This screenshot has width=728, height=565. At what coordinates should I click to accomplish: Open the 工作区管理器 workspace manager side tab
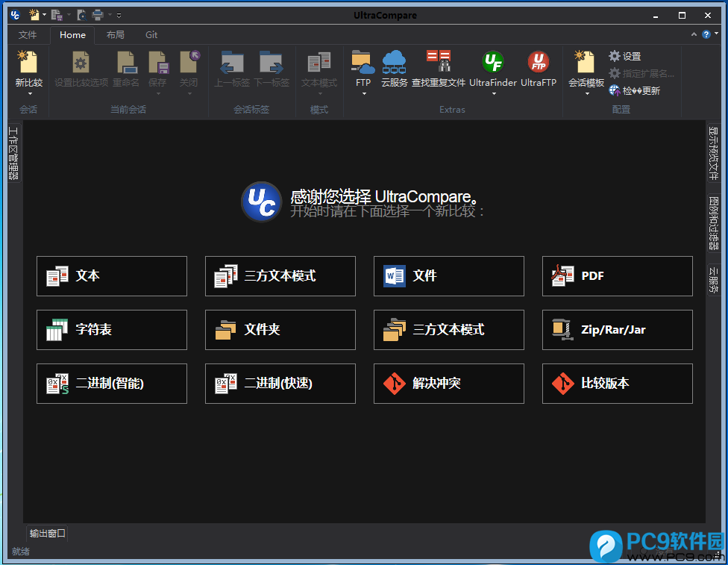tap(13, 153)
